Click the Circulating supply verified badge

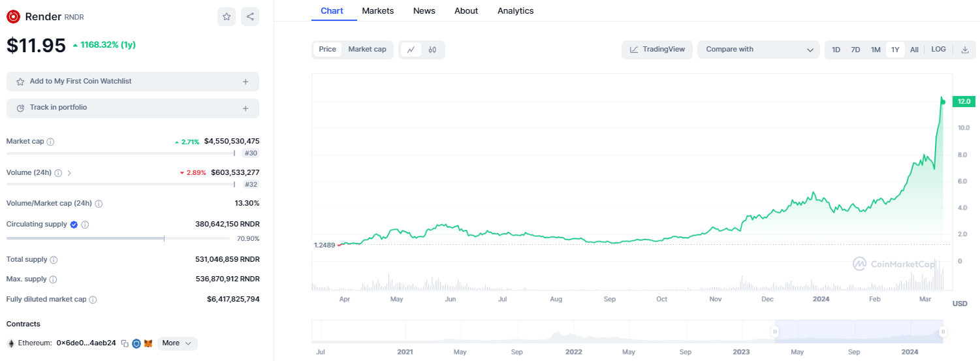click(x=74, y=225)
